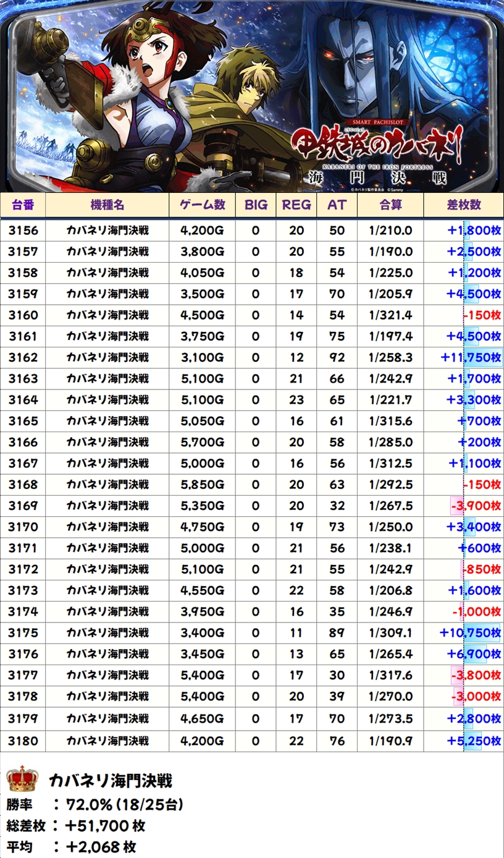Viewport: 504px width, 858px height.
Task: Click the REG count 11
Action: point(296,633)
